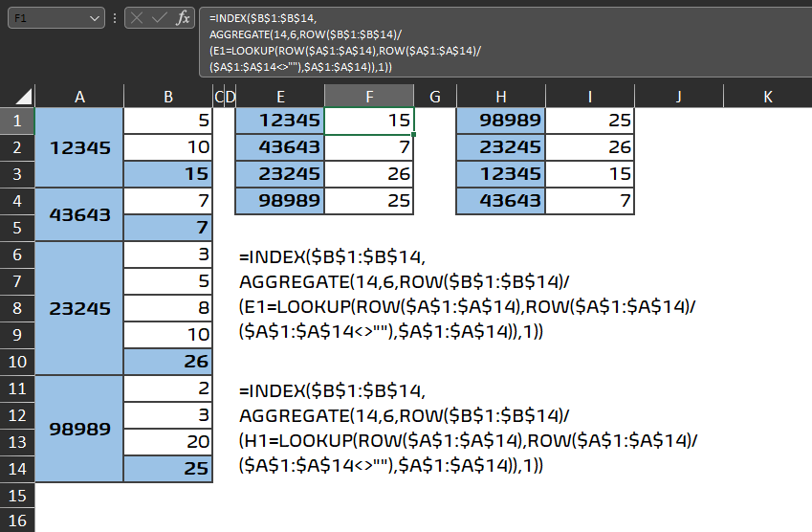Select row 15 header

[x=17, y=496]
